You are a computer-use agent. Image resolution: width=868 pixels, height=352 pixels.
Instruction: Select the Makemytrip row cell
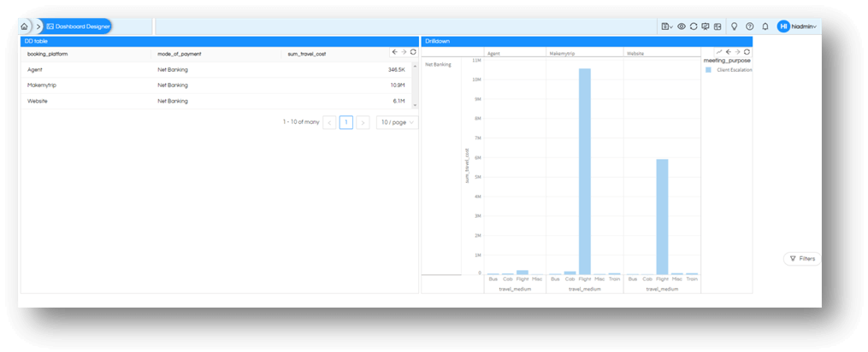42,85
